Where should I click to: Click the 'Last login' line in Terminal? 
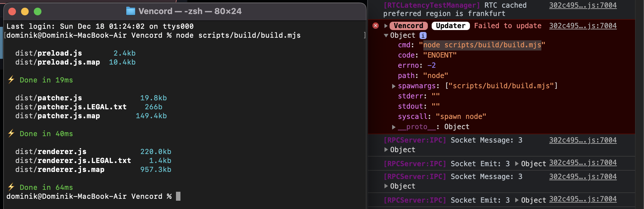coord(100,26)
